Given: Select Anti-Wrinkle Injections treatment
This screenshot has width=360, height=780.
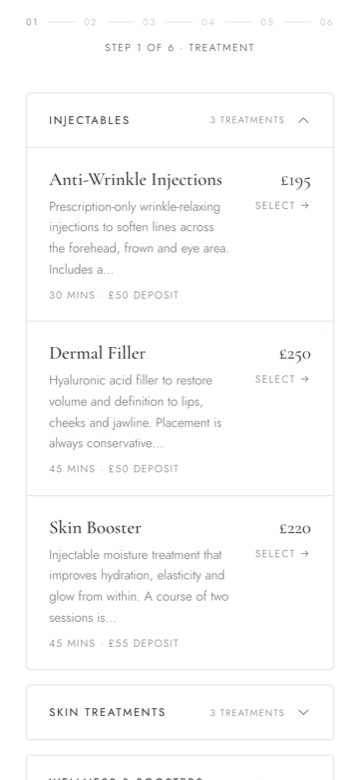Looking at the screenshot, I should pos(282,205).
